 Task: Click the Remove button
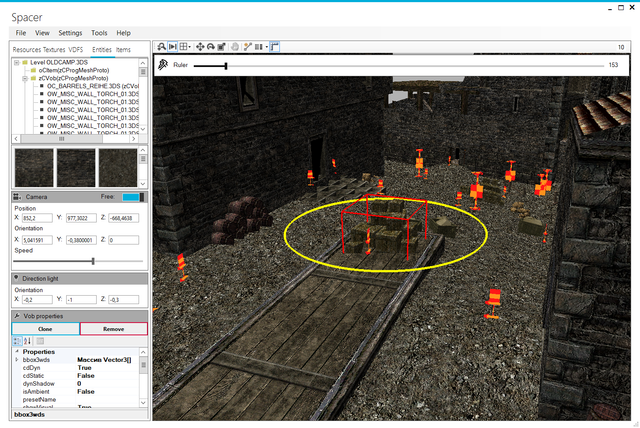(x=113, y=329)
